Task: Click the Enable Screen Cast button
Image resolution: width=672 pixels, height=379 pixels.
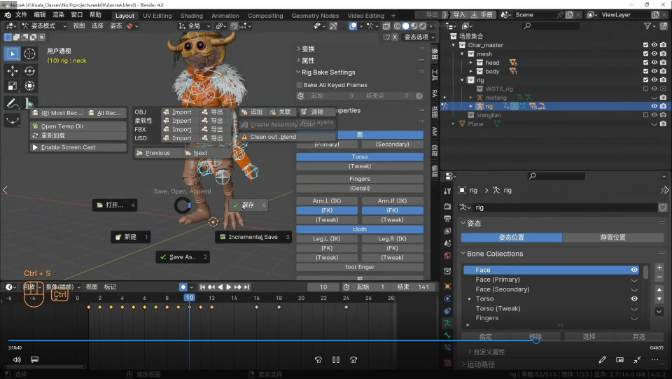Action: (78, 147)
